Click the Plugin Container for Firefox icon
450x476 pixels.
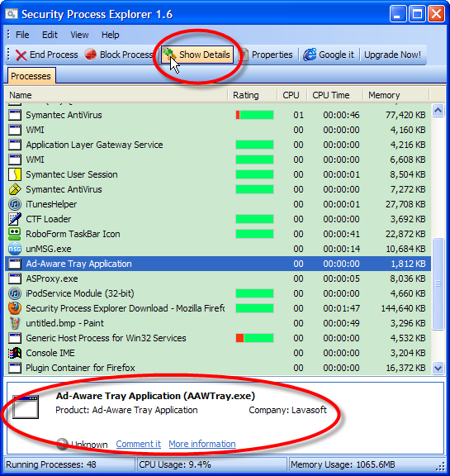[15, 368]
